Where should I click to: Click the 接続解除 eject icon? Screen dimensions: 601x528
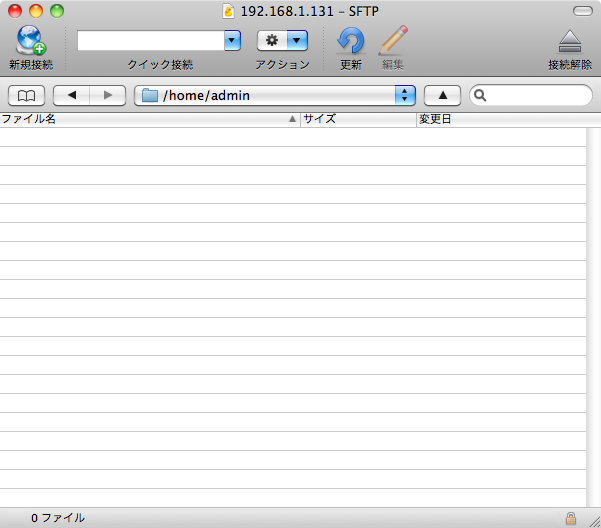tap(569, 41)
